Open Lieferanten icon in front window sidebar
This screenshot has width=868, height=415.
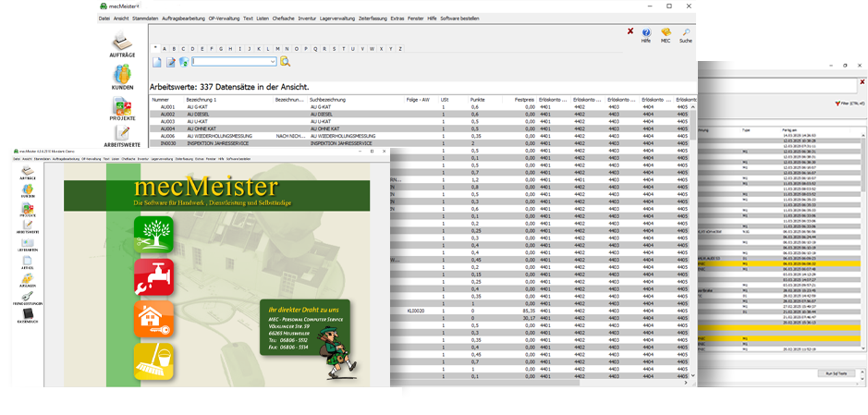[x=28, y=245]
